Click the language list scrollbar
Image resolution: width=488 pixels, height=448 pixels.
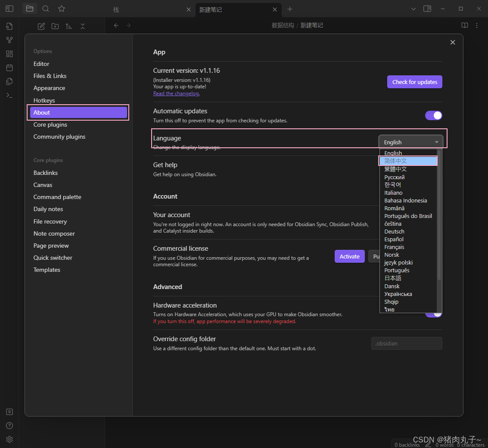[x=439, y=215]
